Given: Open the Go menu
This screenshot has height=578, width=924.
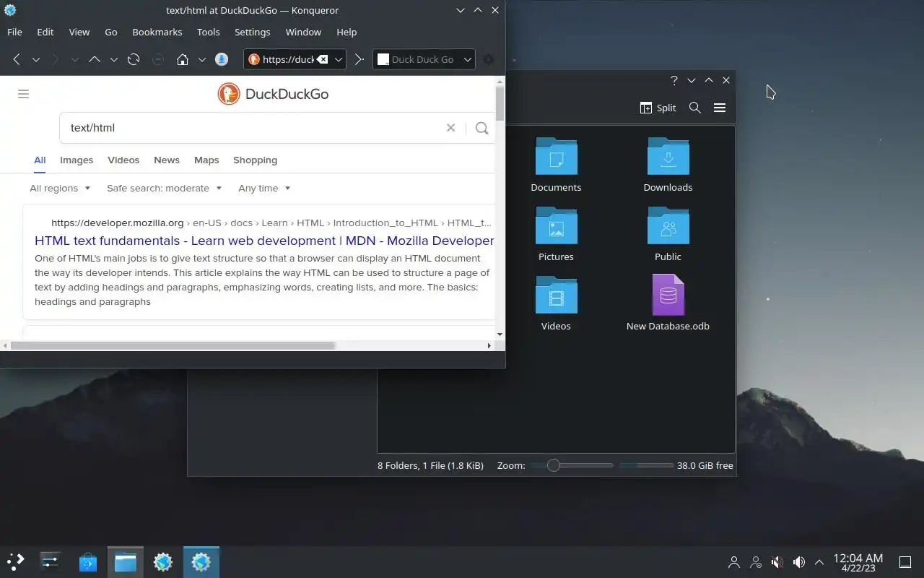Looking at the screenshot, I should pos(111,32).
